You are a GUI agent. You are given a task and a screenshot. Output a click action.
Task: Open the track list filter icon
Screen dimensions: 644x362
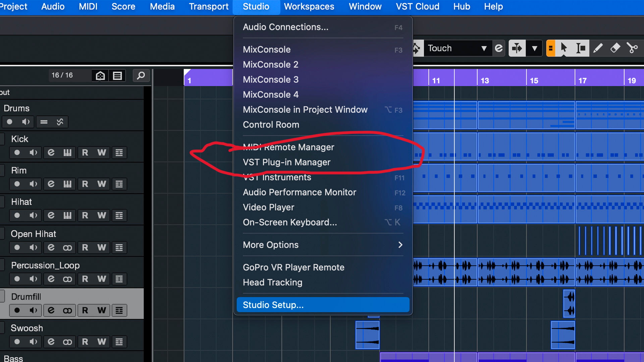click(117, 75)
